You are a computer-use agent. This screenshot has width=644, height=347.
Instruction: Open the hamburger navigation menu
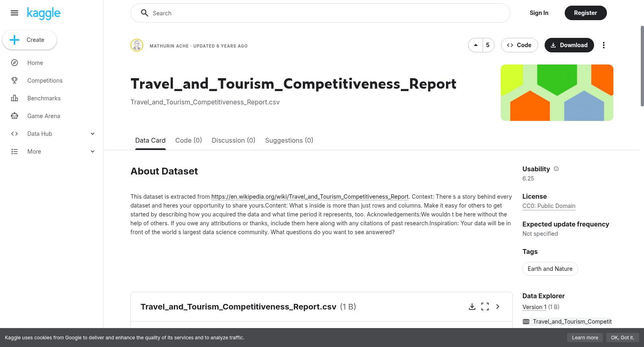pyautogui.click(x=14, y=13)
